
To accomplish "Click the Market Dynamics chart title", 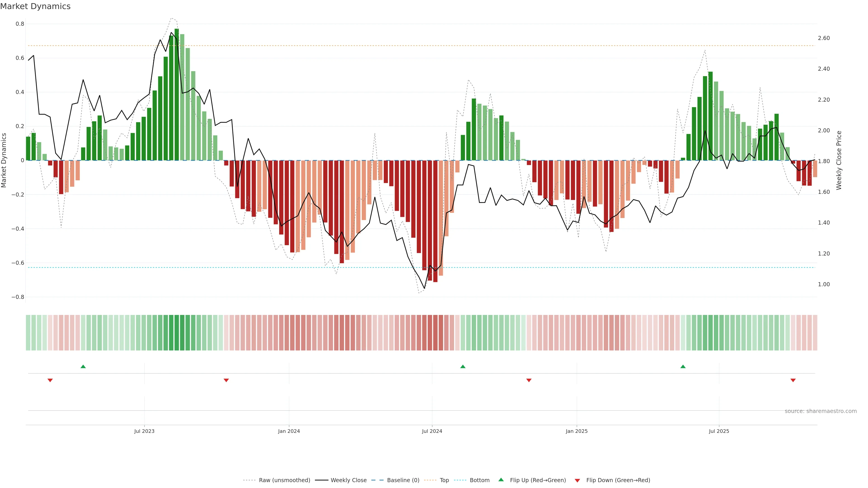I will (35, 6).
